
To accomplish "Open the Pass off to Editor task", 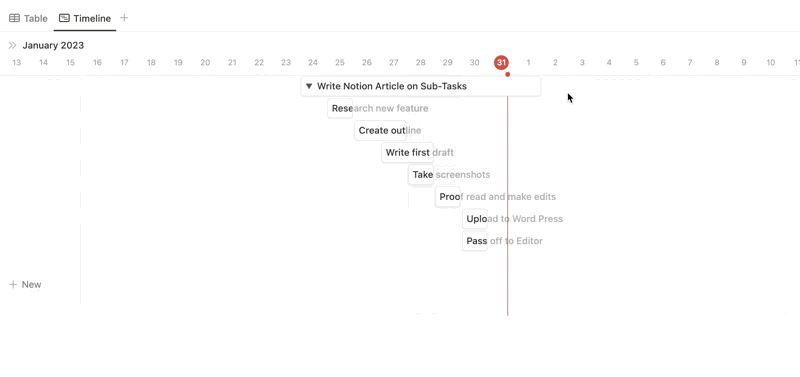I will (x=475, y=241).
